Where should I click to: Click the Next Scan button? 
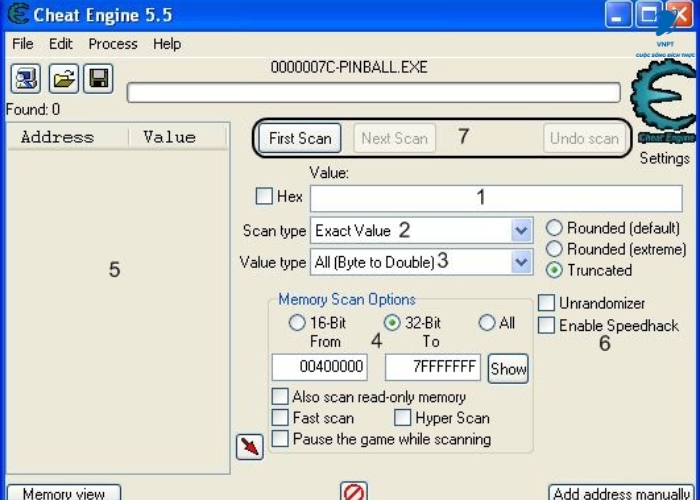(395, 138)
